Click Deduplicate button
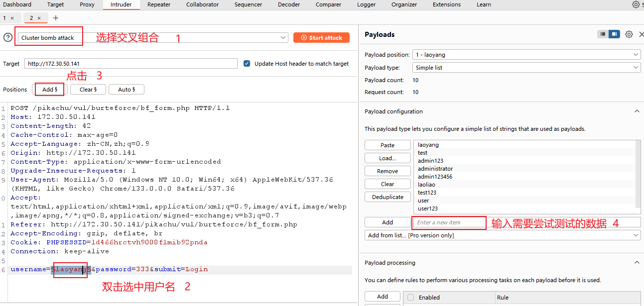 387,197
